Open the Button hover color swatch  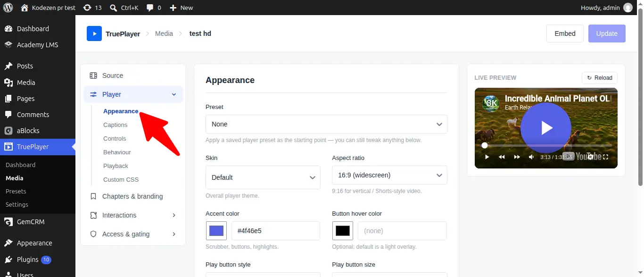[x=343, y=231]
